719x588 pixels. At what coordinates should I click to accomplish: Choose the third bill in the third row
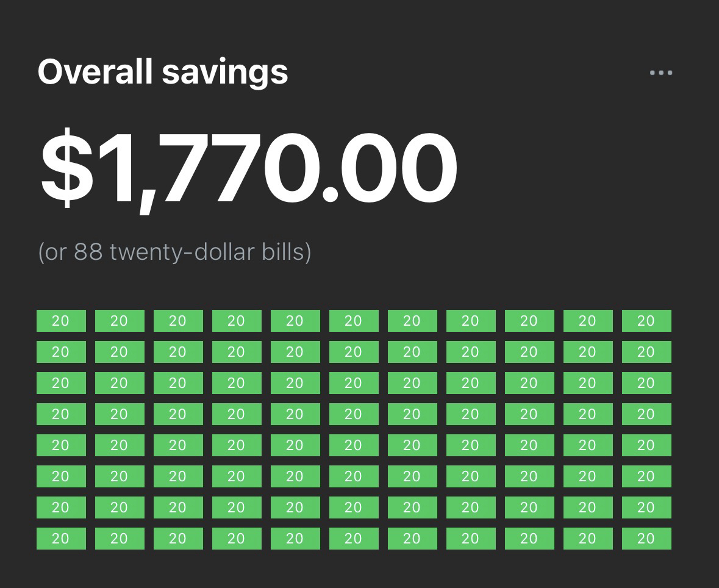178,383
